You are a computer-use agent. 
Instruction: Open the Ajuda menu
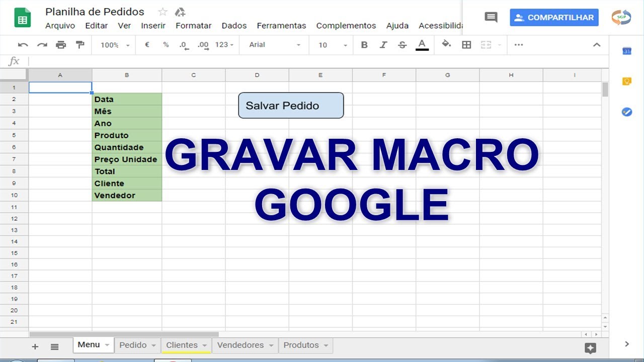pos(397,26)
